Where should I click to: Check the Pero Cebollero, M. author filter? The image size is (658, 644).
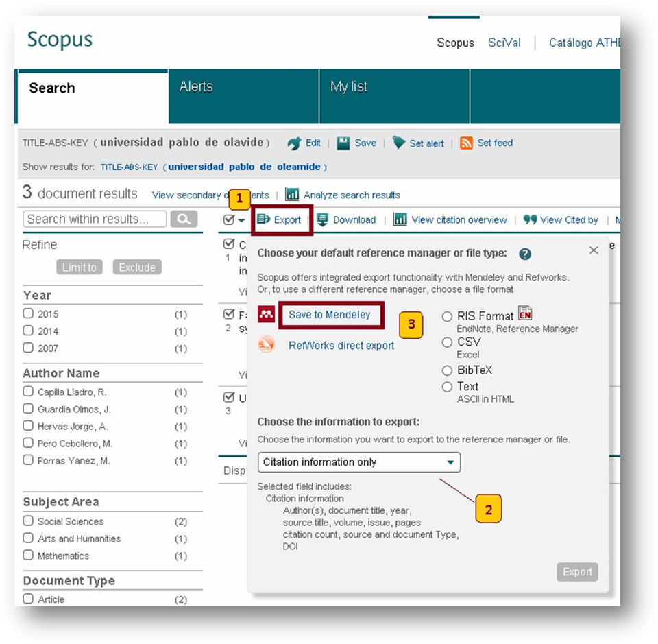coord(28,443)
